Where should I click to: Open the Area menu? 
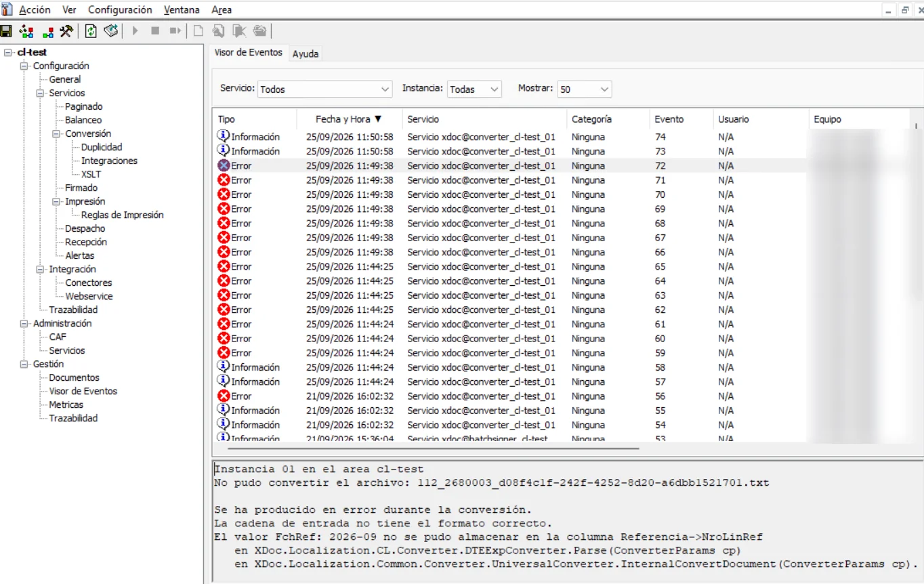click(222, 9)
